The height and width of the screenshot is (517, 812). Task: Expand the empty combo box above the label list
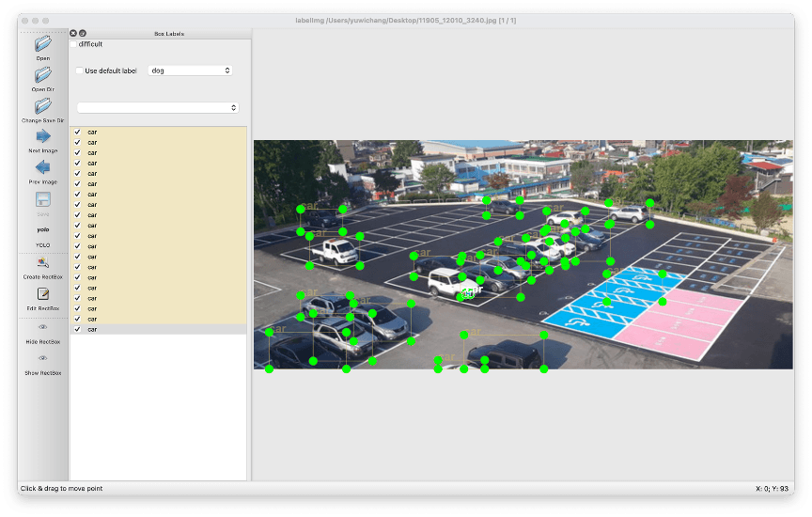coord(158,108)
